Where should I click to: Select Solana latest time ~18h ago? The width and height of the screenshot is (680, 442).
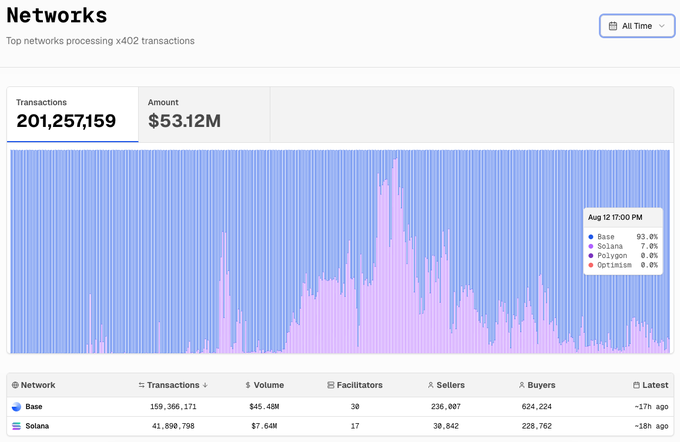click(x=651, y=426)
